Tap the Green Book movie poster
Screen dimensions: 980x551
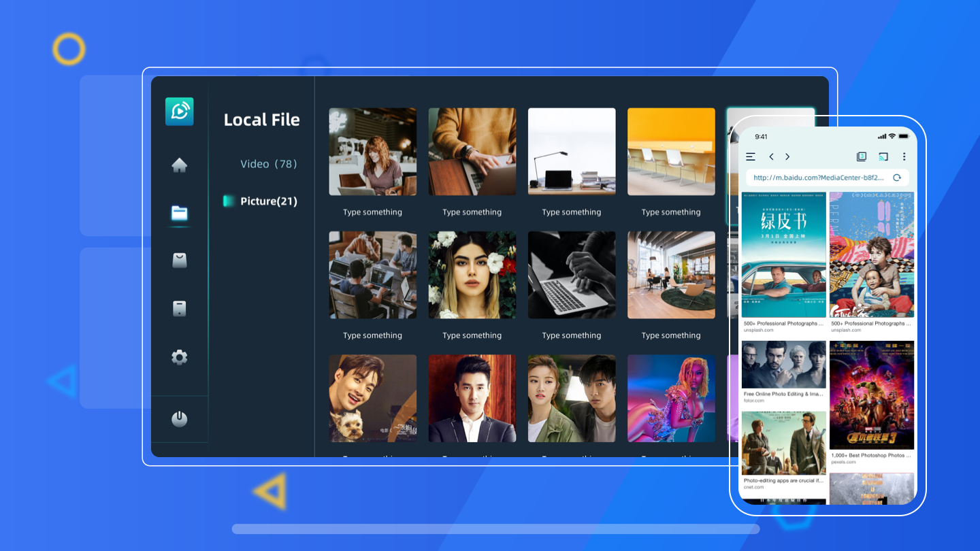(783, 254)
